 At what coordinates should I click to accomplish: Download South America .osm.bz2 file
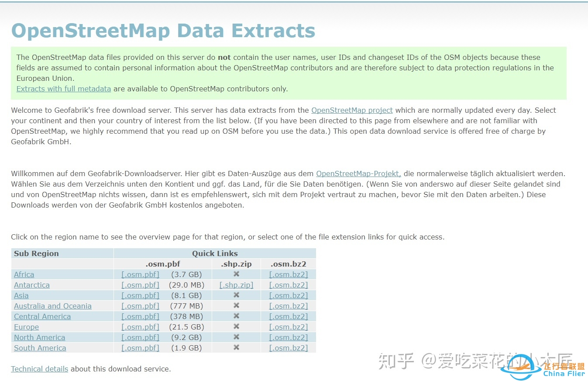point(289,348)
